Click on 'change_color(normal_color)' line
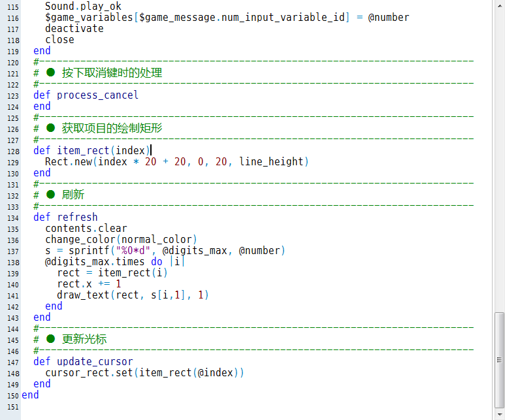 click(x=121, y=239)
